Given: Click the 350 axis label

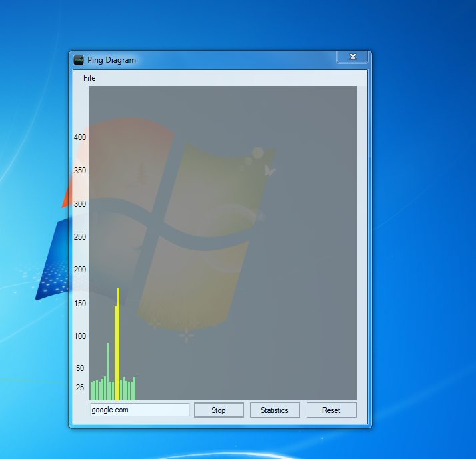Looking at the screenshot, I should [x=80, y=171].
